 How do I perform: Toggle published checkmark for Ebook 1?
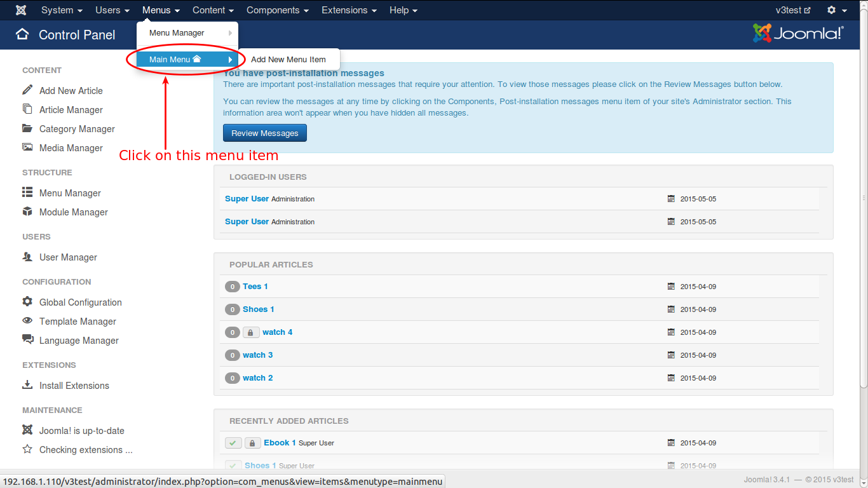(x=233, y=443)
